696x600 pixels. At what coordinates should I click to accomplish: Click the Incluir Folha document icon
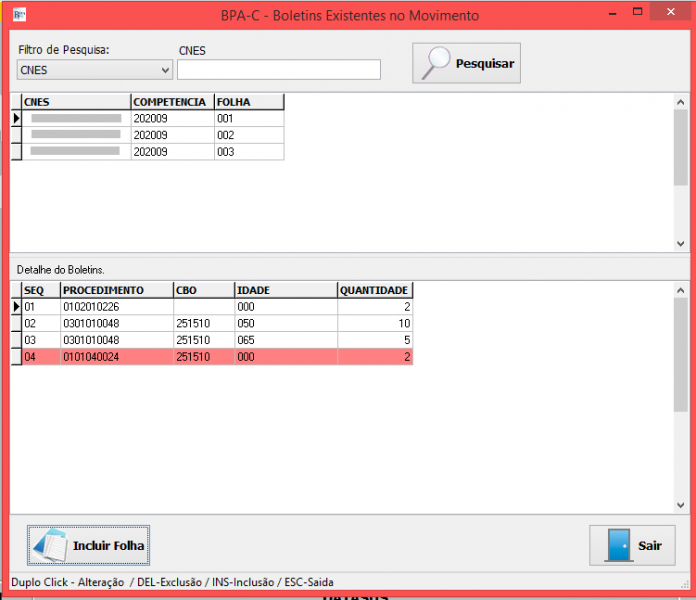(50, 545)
